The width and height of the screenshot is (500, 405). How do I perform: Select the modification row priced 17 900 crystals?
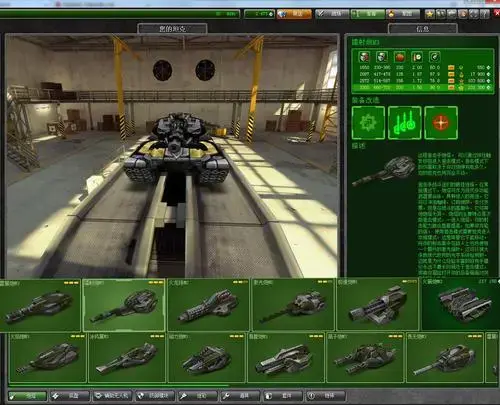click(423, 74)
